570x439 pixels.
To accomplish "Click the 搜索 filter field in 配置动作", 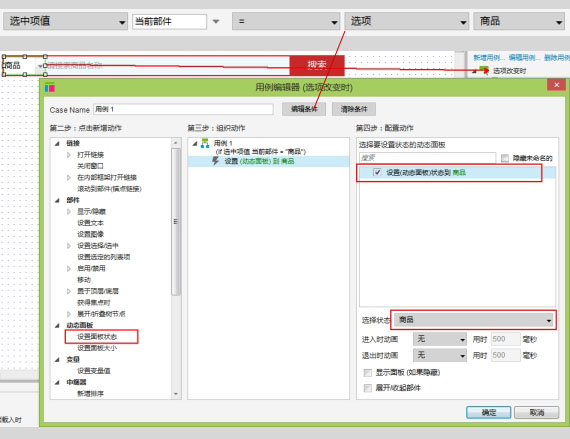I will pos(428,158).
